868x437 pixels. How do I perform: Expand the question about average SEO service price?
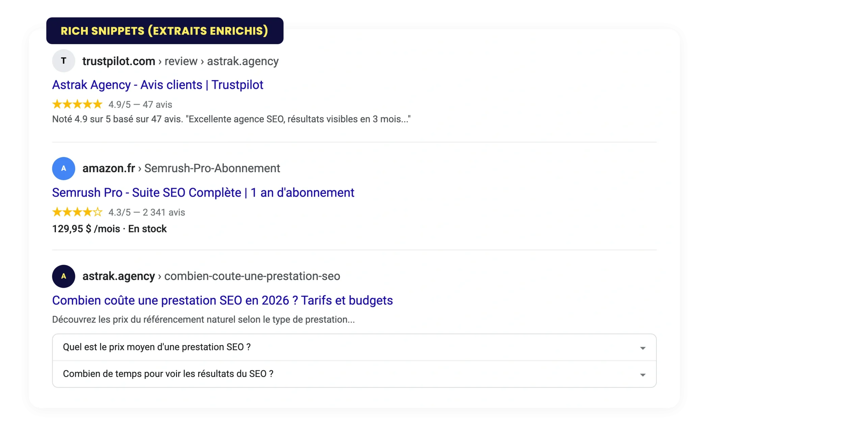(x=157, y=347)
